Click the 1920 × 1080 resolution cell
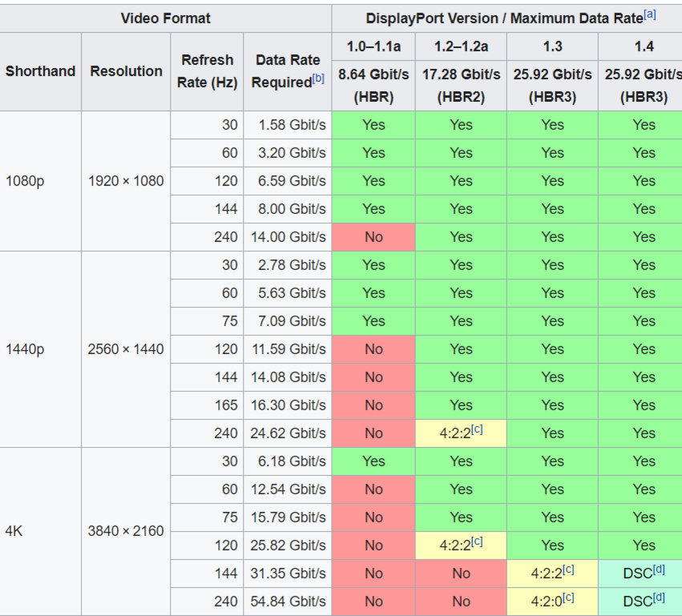Screen dimensions: 682x616 click(x=126, y=181)
